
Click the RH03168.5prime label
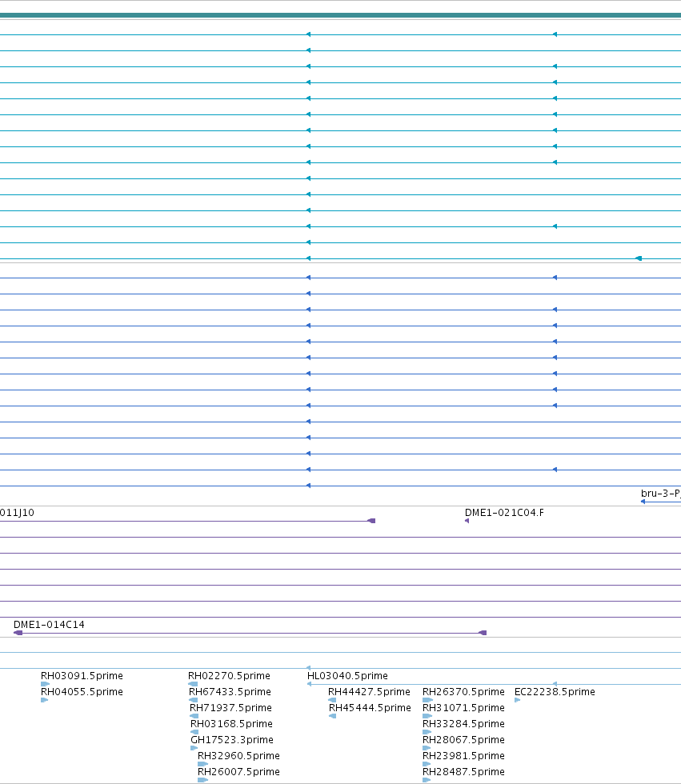[x=231, y=723]
